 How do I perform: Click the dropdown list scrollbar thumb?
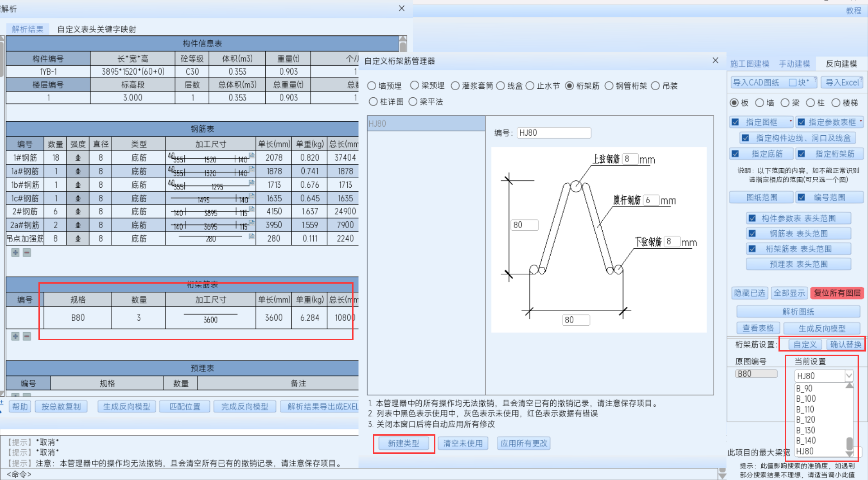(x=849, y=443)
